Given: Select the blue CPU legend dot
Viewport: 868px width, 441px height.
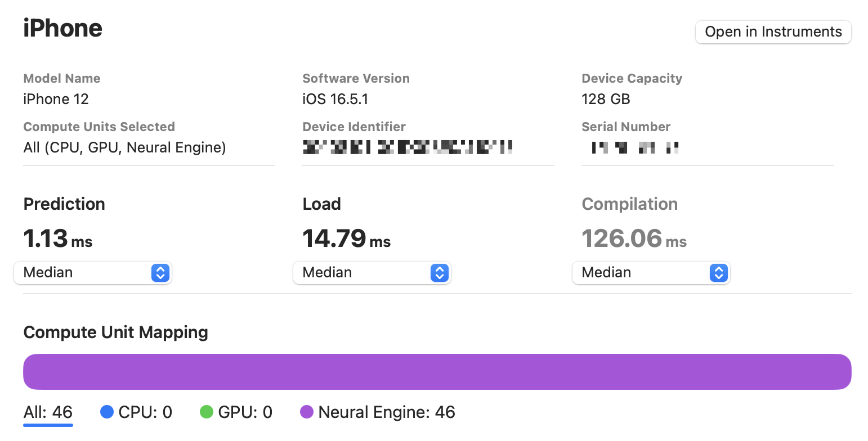Looking at the screenshot, I should pos(106,412).
